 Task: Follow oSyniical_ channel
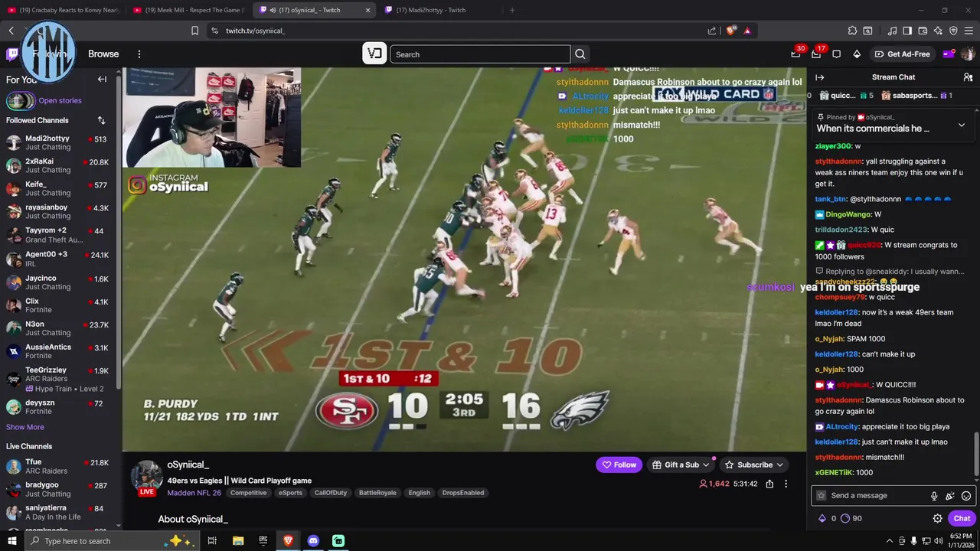pos(619,465)
